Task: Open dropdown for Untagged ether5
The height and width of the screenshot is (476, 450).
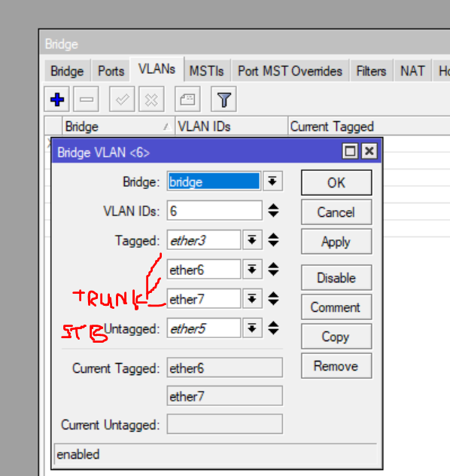Action: point(252,328)
